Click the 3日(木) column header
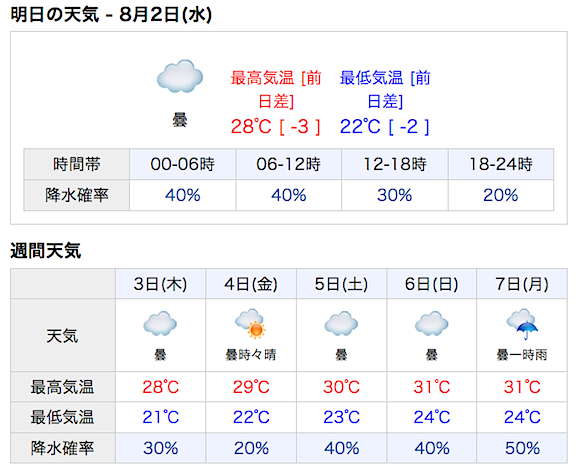 [x=161, y=284]
